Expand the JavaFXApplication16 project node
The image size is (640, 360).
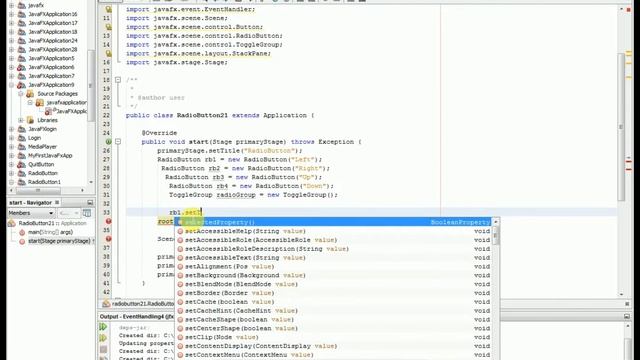click(x=12, y=14)
